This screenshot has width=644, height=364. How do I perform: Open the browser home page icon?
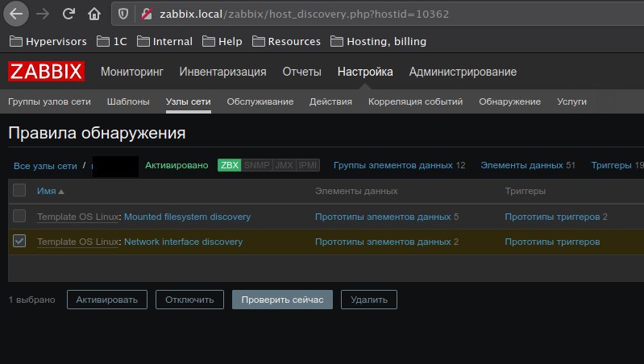pyautogui.click(x=94, y=14)
